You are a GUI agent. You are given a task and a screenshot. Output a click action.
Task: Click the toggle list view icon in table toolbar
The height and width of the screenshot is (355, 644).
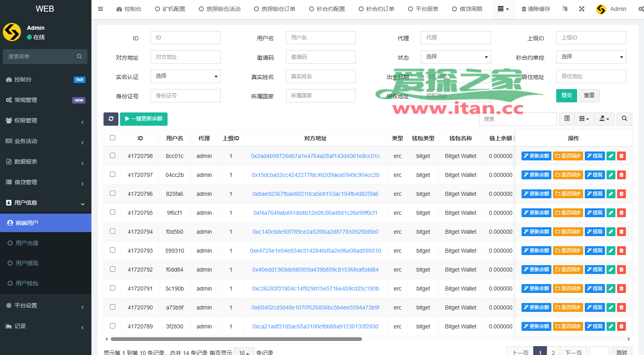567,119
